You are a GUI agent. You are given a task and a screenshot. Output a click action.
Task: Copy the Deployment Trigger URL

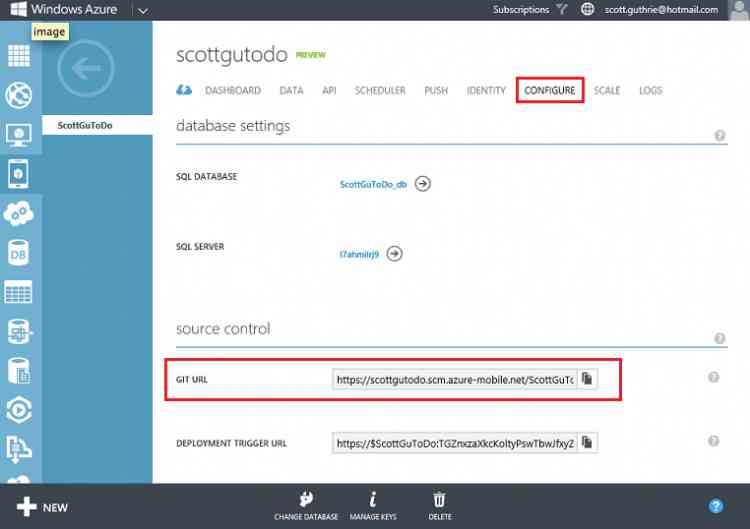(587, 442)
